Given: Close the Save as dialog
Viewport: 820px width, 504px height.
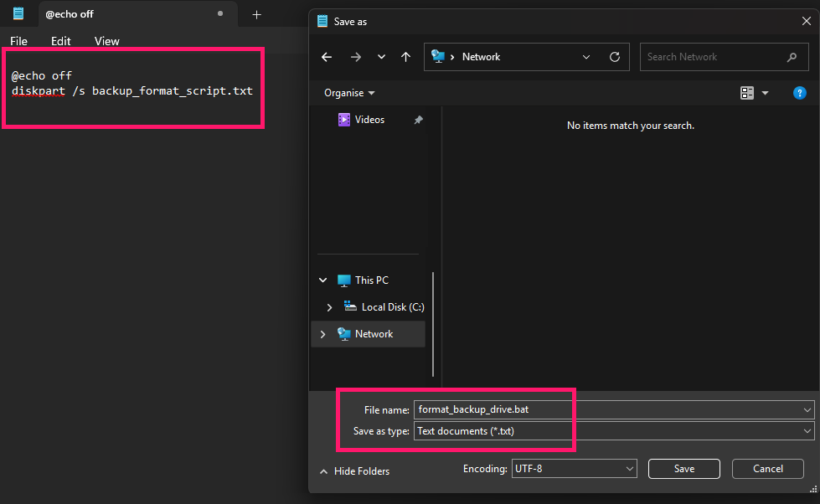Looking at the screenshot, I should (x=806, y=22).
